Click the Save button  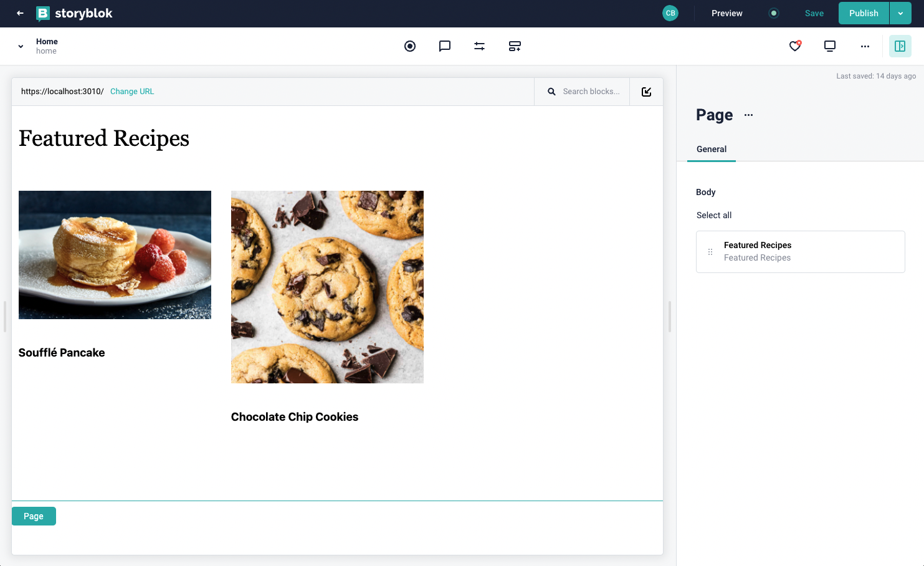pos(814,13)
